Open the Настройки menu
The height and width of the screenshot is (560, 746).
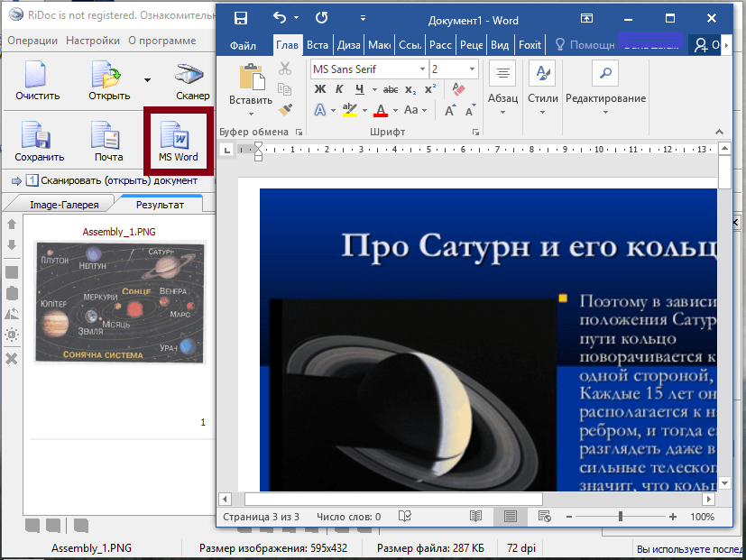click(x=92, y=41)
